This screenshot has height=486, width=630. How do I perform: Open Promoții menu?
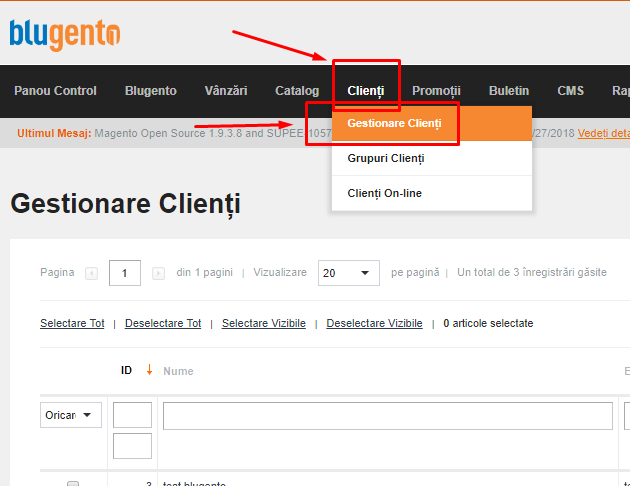click(436, 91)
